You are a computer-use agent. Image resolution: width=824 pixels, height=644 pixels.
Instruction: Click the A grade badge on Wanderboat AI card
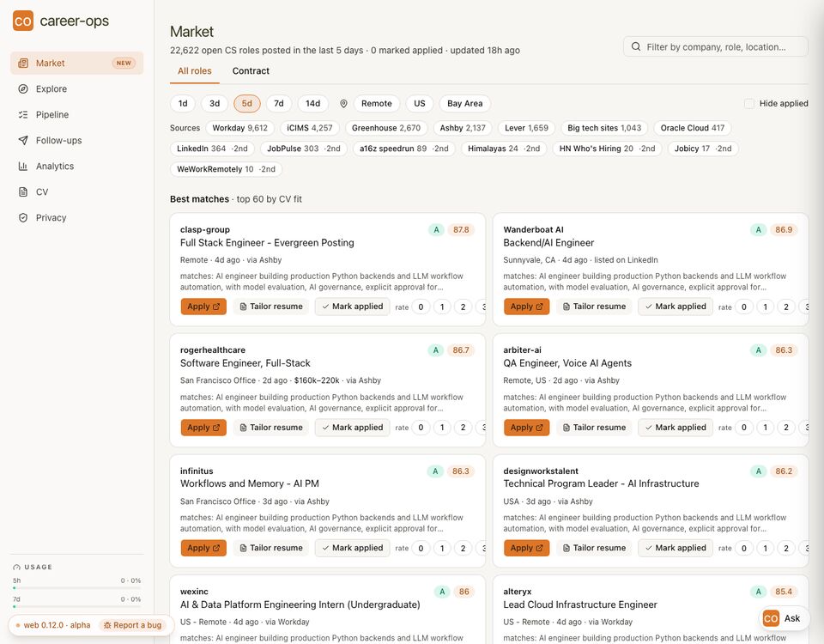tap(758, 230)
